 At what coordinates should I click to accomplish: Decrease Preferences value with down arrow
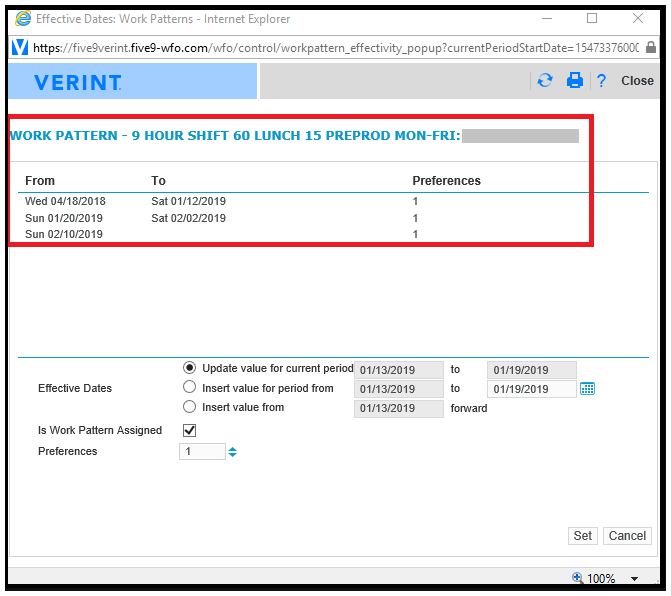[232, 455]
